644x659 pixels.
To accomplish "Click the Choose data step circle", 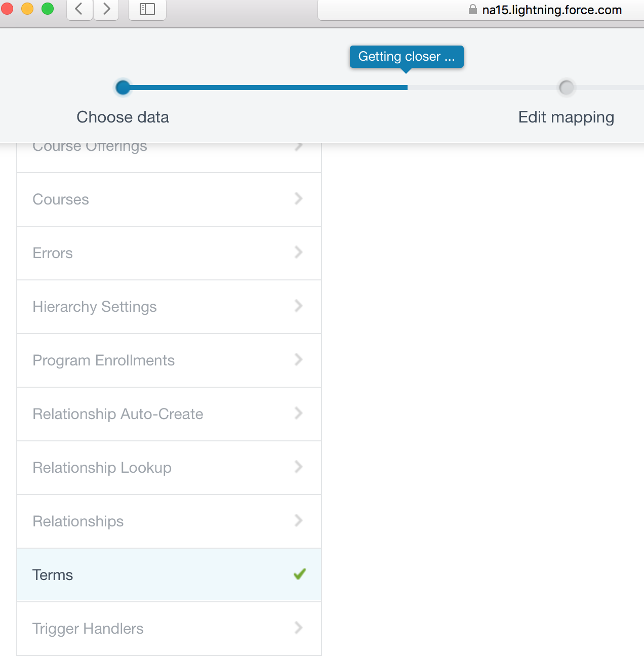I will [123, 88].
